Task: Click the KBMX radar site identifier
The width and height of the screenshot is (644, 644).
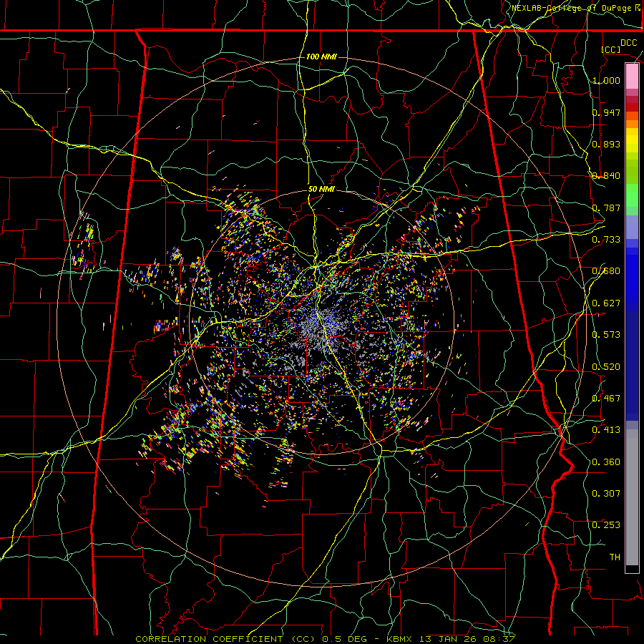Action: (x=401, y=639)
